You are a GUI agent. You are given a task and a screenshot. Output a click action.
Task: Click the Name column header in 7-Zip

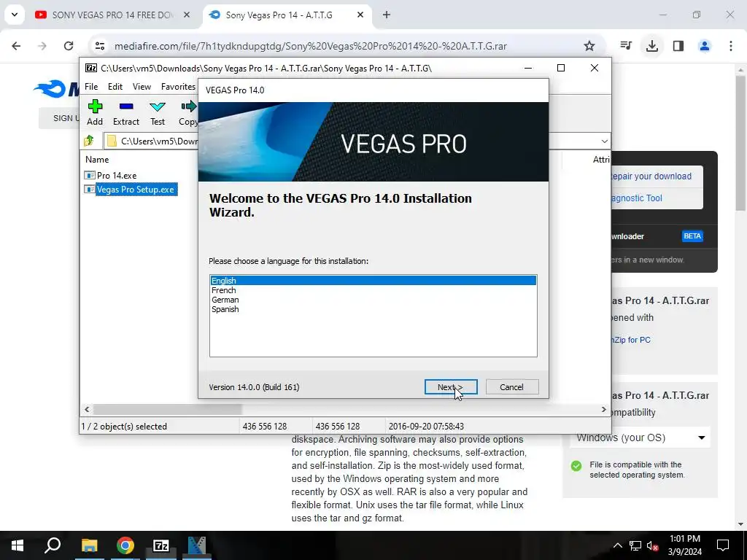click(x=97, y=160)
